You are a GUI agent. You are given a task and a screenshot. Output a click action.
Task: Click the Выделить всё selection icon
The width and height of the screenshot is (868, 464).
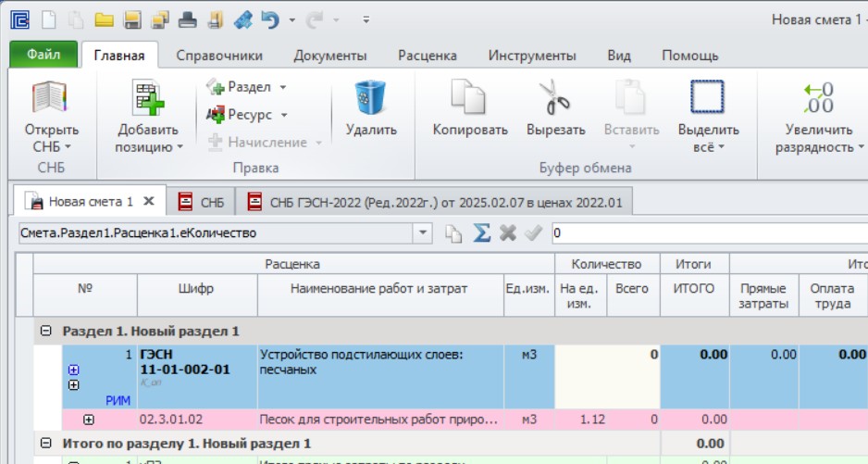click(x=707, y=97)
